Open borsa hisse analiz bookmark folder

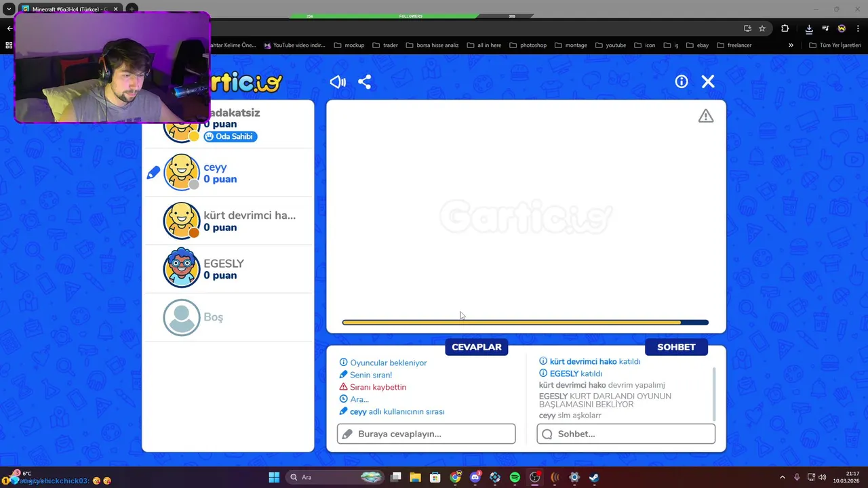tap(433, 45)
